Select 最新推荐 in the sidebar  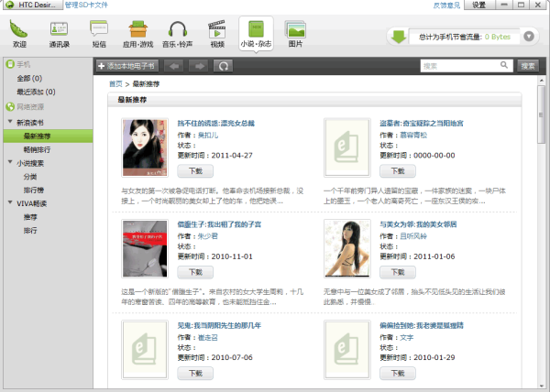(x=48, y=136)
